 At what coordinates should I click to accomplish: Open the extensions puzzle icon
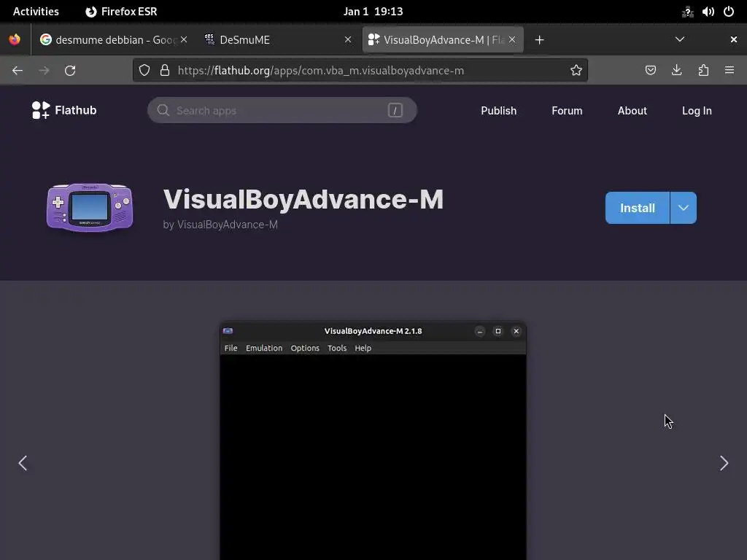pos(703,71)
